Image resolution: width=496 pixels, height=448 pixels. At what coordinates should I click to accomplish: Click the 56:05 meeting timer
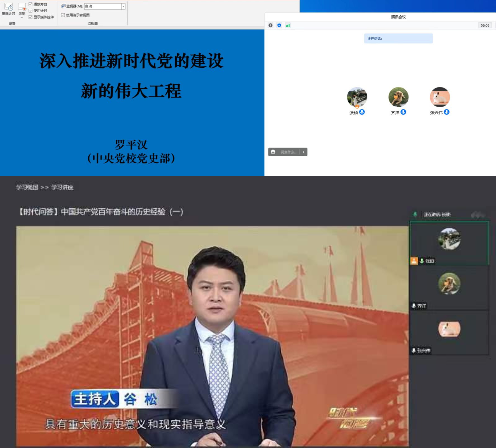(485, 25)
